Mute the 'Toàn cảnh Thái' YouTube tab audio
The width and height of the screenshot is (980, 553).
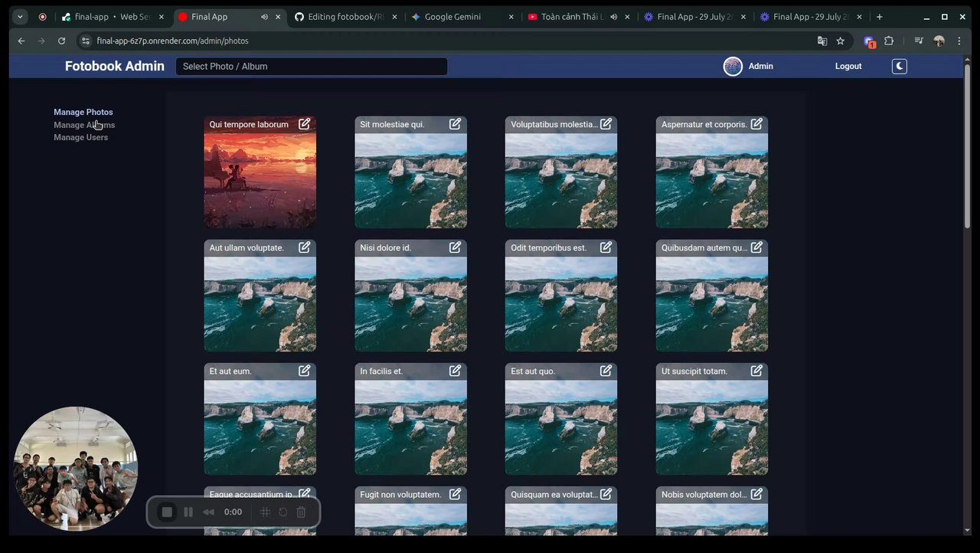click(614, 17)
